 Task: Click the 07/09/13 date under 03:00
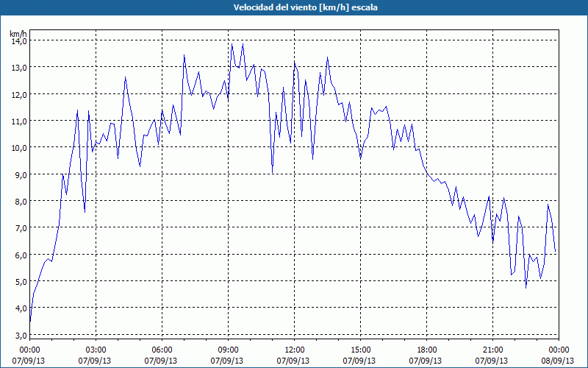click(95, 361)
